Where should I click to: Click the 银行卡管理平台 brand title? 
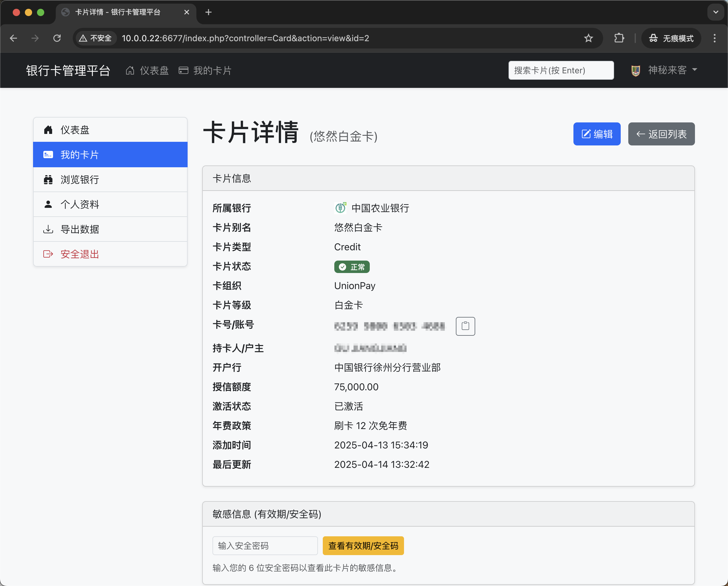[x=68, y=70]
